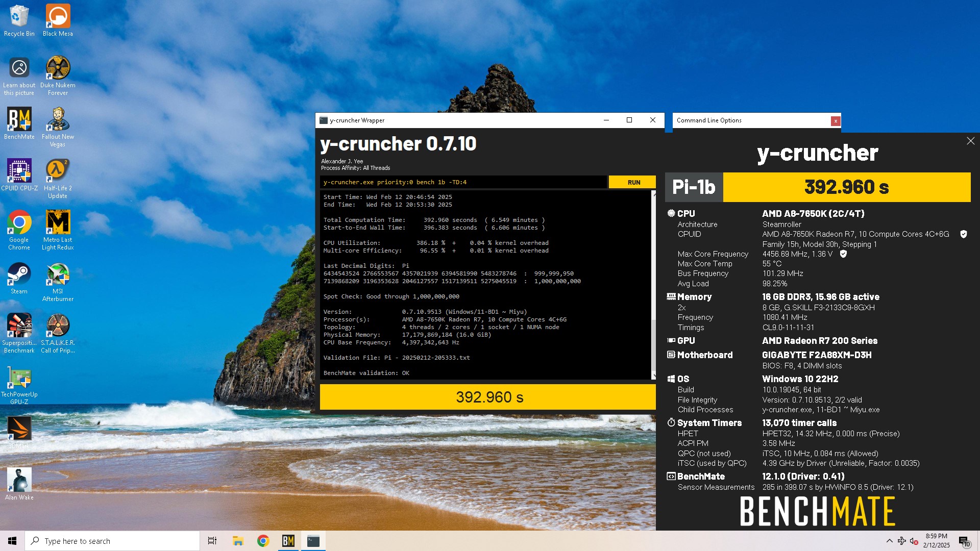Select the MSI Afterburner desktop icon
The image size is (980, 551).
[58, 282]
